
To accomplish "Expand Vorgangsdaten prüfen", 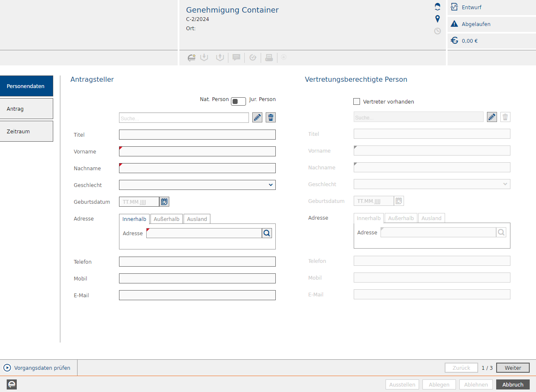I will 8,368.
